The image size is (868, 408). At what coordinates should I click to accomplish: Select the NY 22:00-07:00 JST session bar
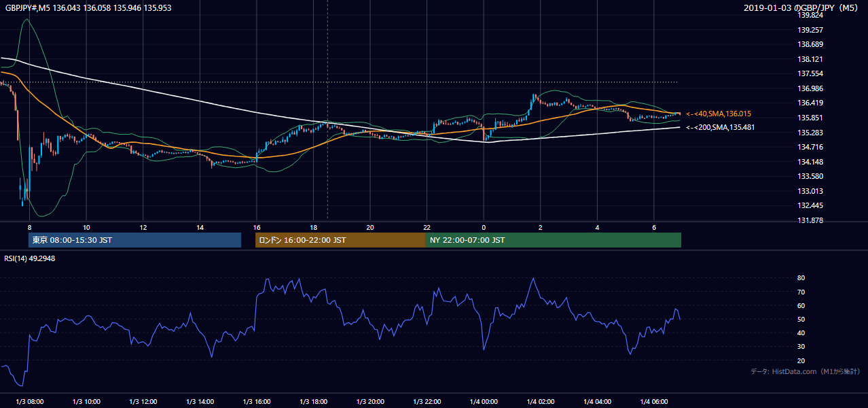pos(554,240)
